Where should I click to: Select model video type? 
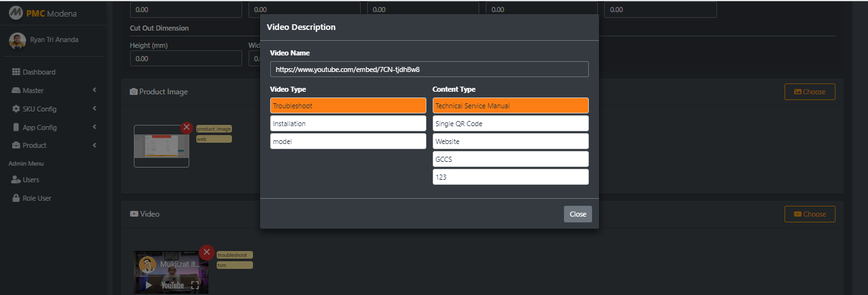tap(348, 141)
